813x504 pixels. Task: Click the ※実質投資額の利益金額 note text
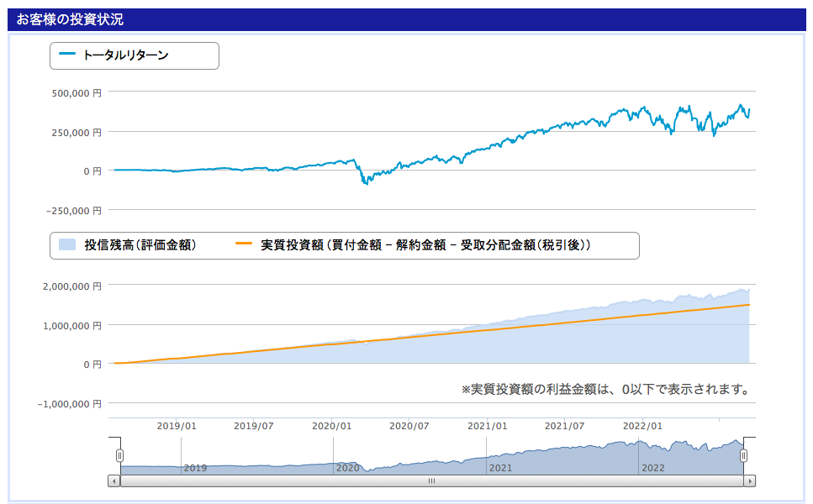[x=605, y=389]
